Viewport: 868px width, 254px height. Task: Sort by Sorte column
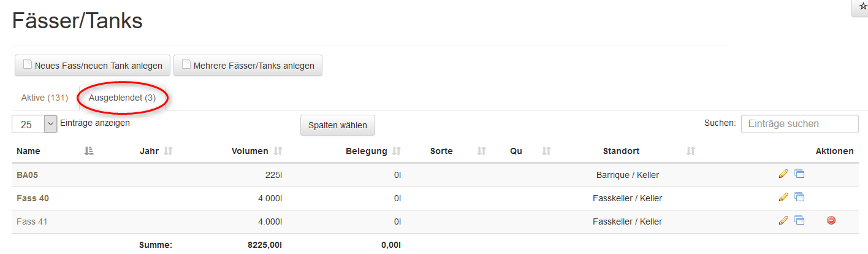coord(481,151)
